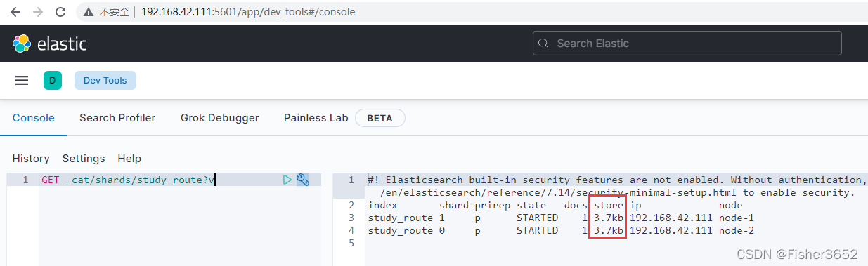Click the Dev Tools breadcrumb
This screenshot has height=266, width=868.
105,81
